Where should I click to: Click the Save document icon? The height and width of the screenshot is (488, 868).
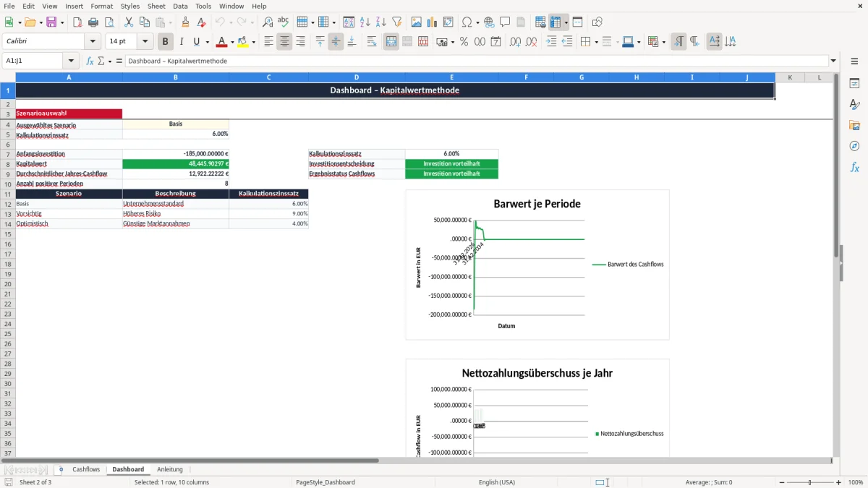pyautogui.click(x=51, y=22)
